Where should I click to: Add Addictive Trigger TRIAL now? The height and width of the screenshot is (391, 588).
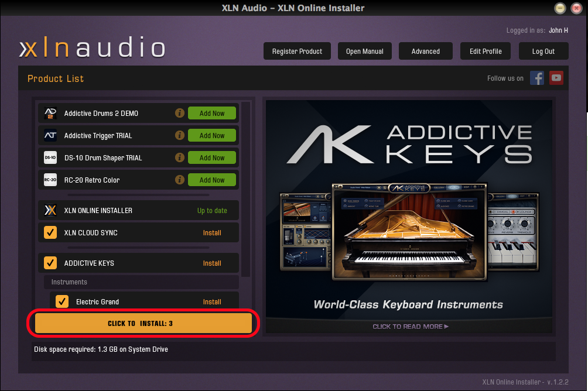point(212,135)
